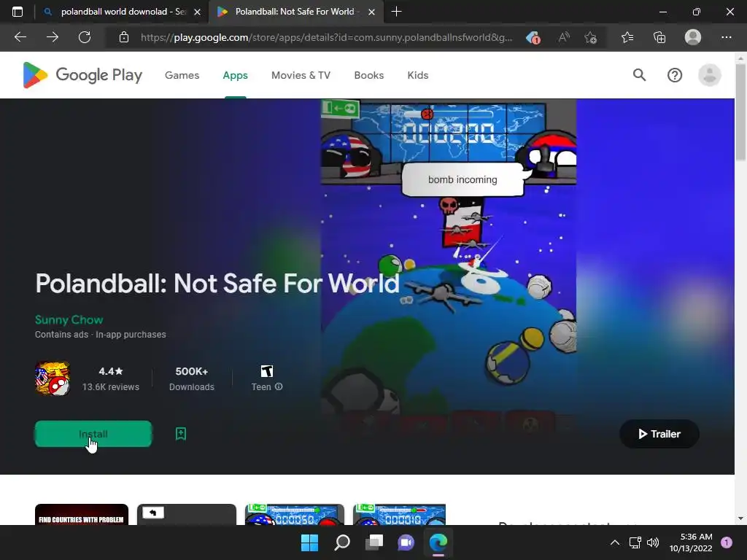Open Windows Start menu
The height and width of the screenshot is (560, 747).
(x=309, y=542)
